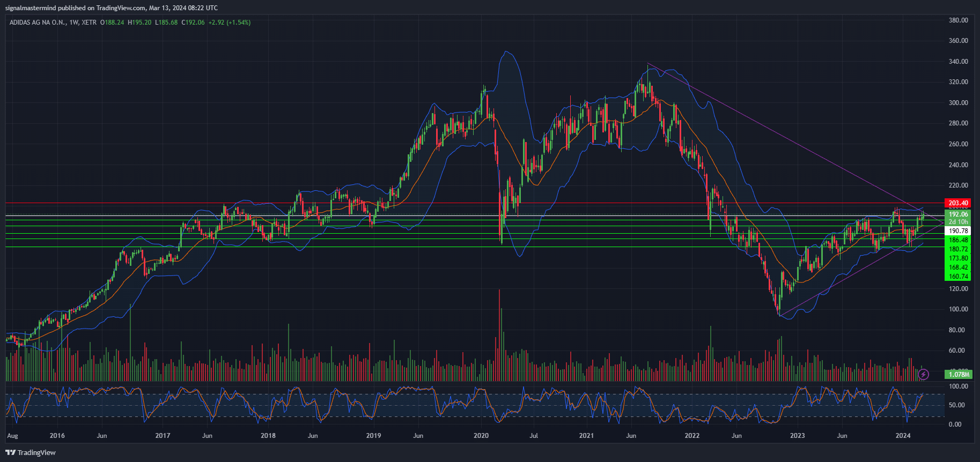Click 2020 on the time axis
Screen dimensions: 980x462
pyautogui.click(x=481, y=436)
